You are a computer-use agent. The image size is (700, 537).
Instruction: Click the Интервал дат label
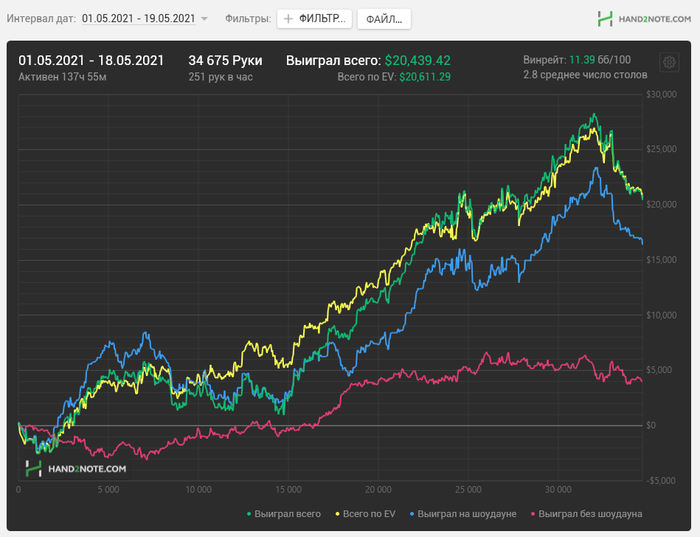click(41, 19)
